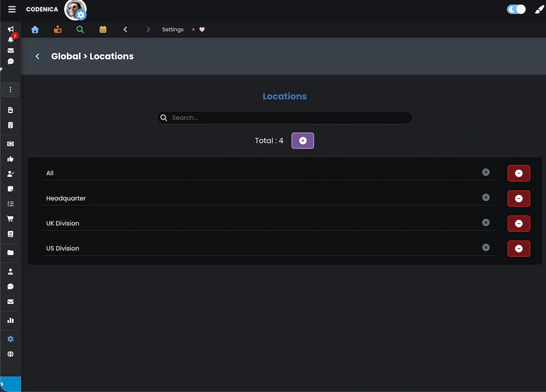The width and height of the screenshot is (546, 392).
Task: Launch search using the green magnifier icon
Action: coord(80,29)
